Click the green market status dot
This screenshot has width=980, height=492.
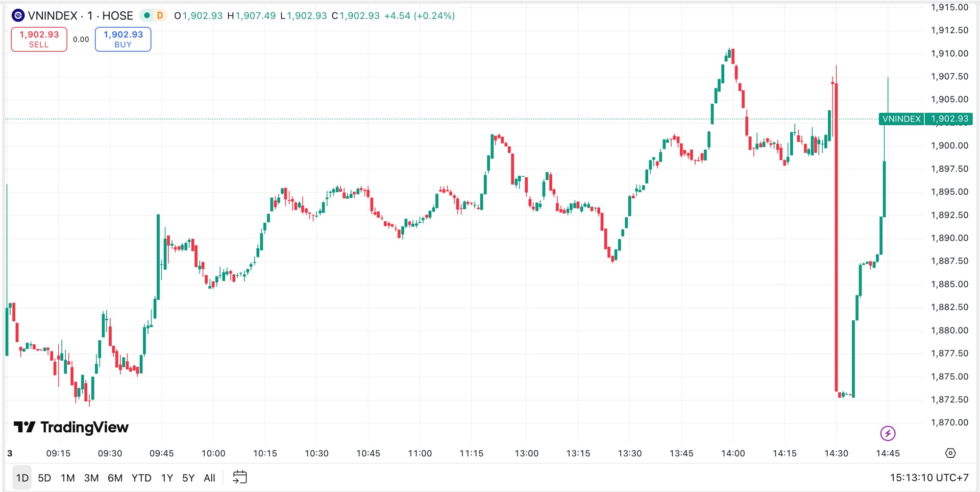tap(147, 15)
